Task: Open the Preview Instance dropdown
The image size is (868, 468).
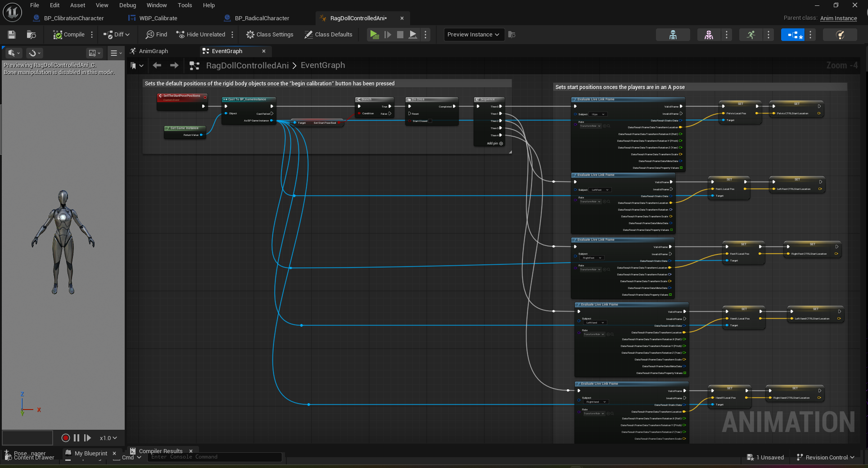Action: 473,35
